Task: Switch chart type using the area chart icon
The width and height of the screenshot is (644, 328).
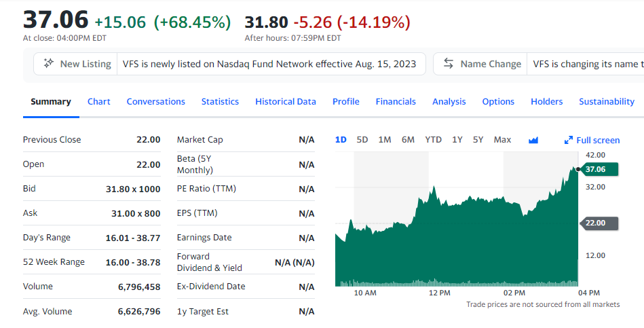Action: tap(533, 140)
